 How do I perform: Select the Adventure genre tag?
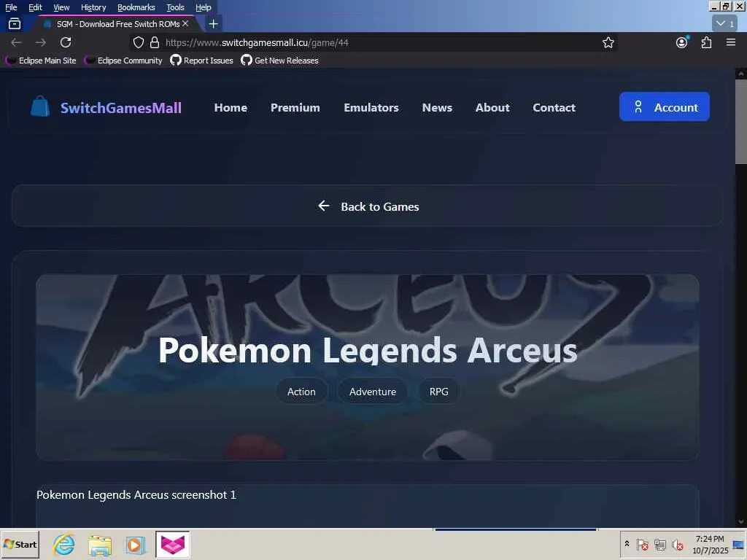(373, 392)
